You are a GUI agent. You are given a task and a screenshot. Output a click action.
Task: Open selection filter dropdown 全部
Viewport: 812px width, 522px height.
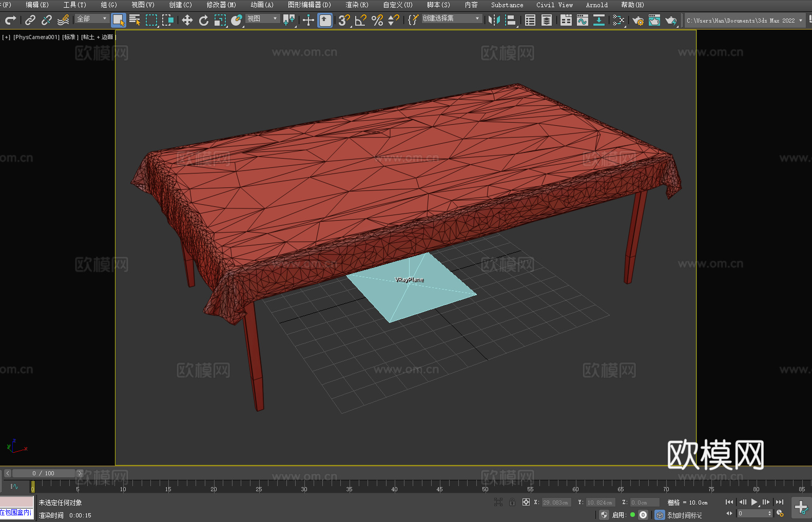(x=92, y=18)
